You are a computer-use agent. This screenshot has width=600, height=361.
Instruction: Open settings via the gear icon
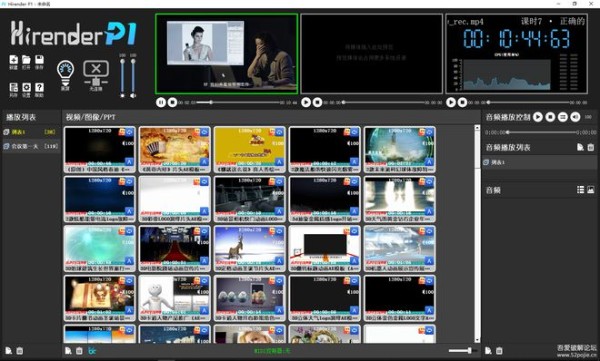click(x=26, y=88)
